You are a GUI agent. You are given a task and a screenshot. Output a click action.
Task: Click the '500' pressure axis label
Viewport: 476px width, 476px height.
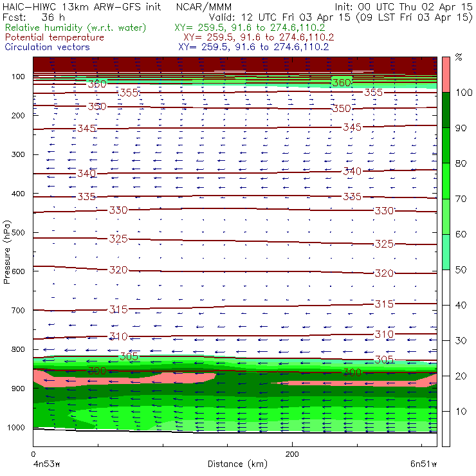coord(18,233)
